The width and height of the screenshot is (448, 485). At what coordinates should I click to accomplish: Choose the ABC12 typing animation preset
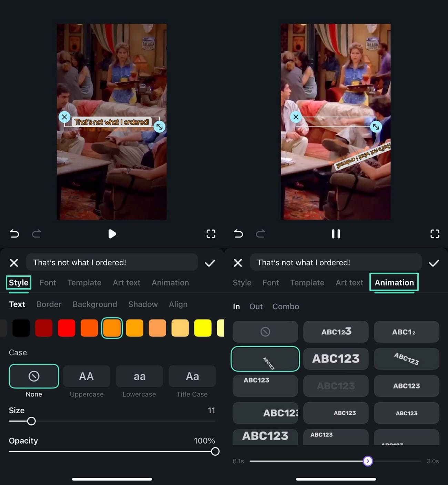407,332
